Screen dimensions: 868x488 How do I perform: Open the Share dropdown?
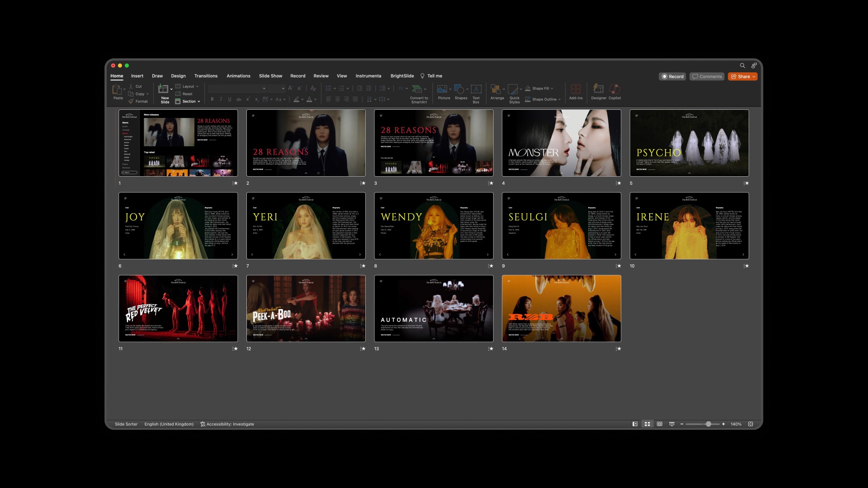coord(754,77)
